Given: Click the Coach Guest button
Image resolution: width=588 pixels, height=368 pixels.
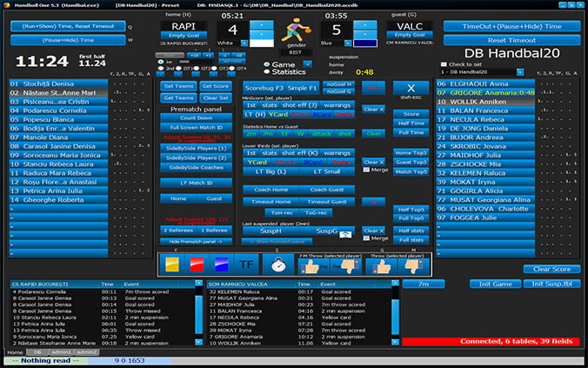Looking at the screenshot, I should (327, 190).
